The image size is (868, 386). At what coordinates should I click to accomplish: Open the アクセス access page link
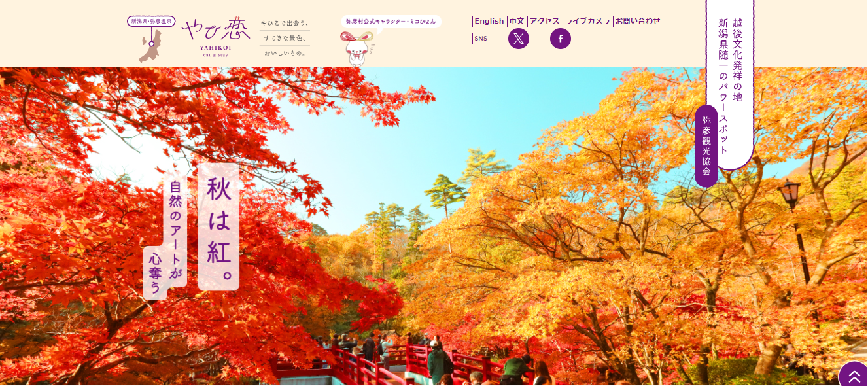point(544,21)
